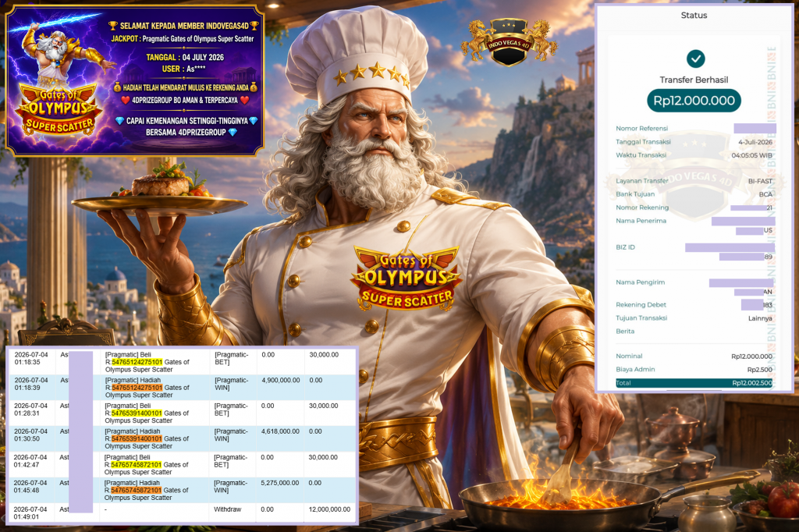The width and height of the screenshot is (799, 532).
Task: Click the Gates of Olympus logo in the banner
Action: tap(59, 109)
